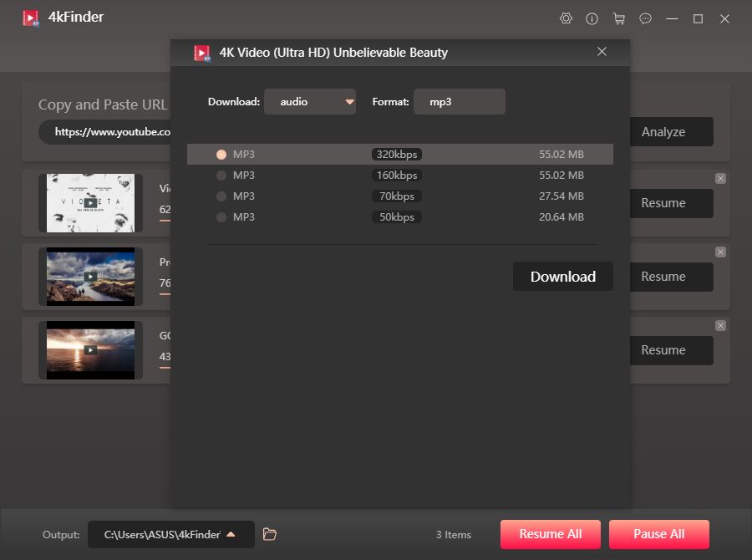
Task: Click the Analyze button
Action: tap(672, 131)
